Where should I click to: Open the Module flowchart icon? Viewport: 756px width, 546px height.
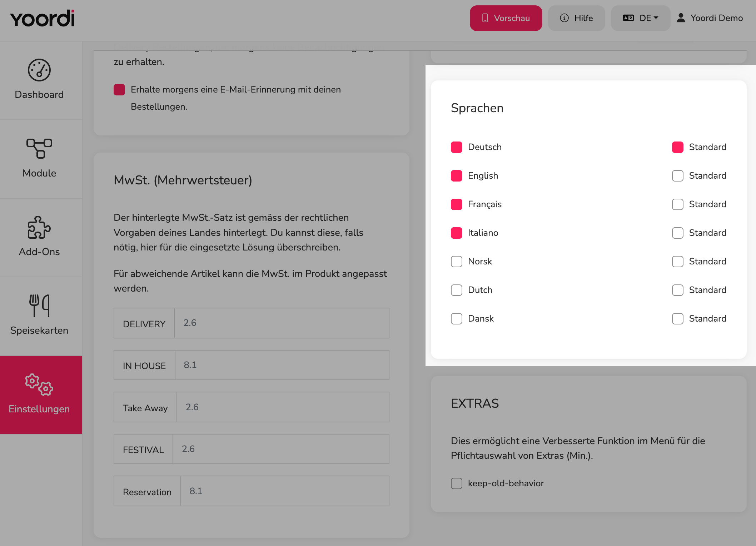click(x=39, y=149)
